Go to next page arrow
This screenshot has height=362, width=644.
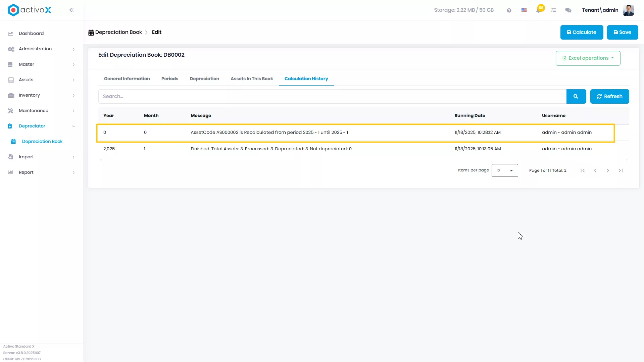pyautogui.click(x=608, y=171)
